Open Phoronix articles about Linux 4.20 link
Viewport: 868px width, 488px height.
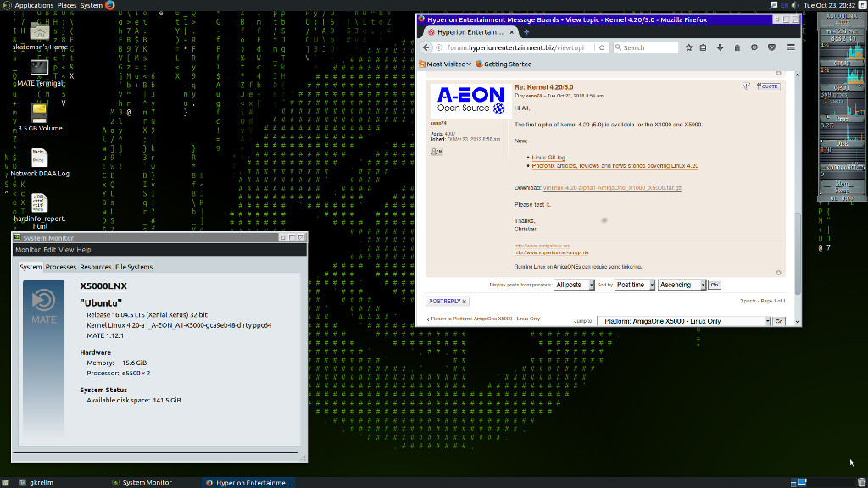tap(615, 166)
